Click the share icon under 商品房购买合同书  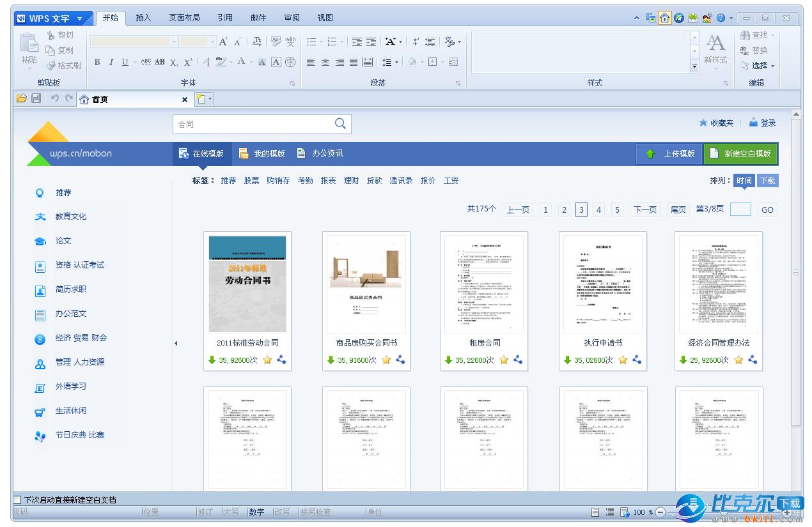pyautogui.click(x=400, y=360)
